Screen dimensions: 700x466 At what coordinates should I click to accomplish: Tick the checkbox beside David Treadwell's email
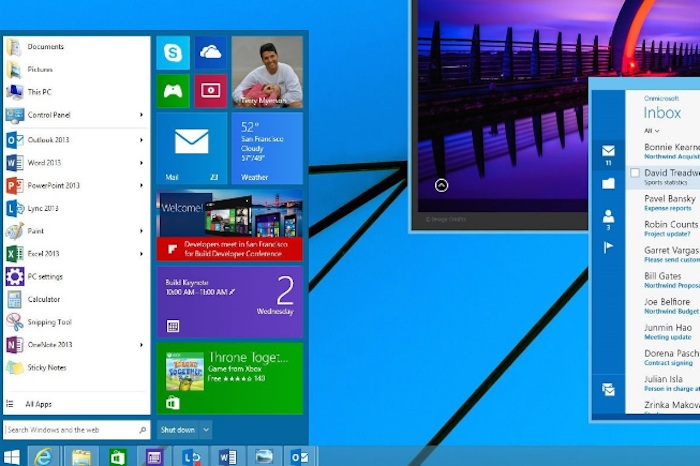(x=635, y=173)
